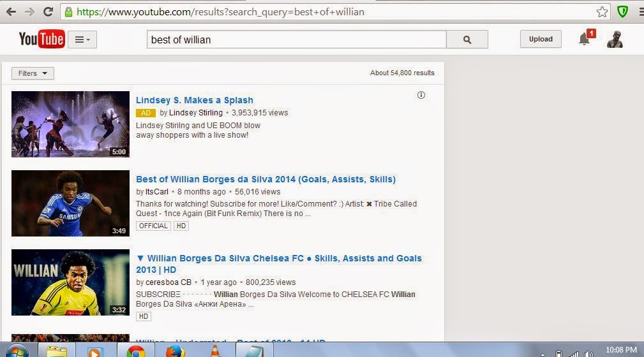Click the '1 year ago' text
The width and height of the screenshot is (644, 357).
tap(218, 282)
